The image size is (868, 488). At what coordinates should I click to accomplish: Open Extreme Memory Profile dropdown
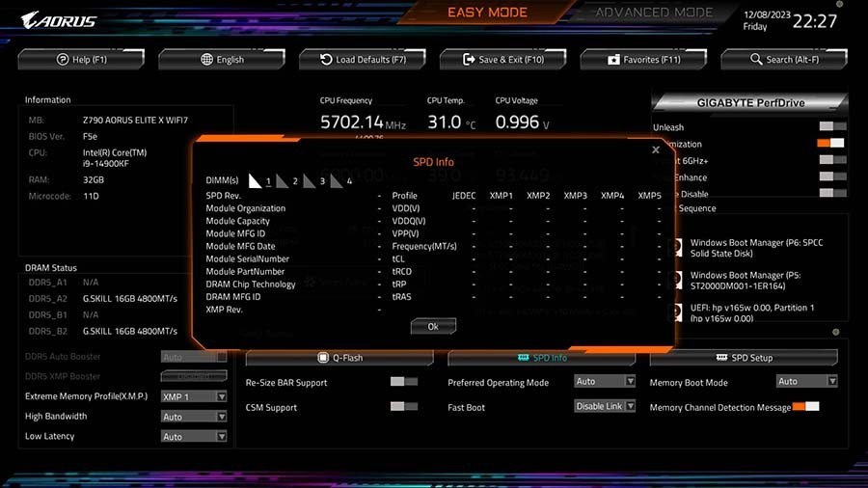(194, 396)
